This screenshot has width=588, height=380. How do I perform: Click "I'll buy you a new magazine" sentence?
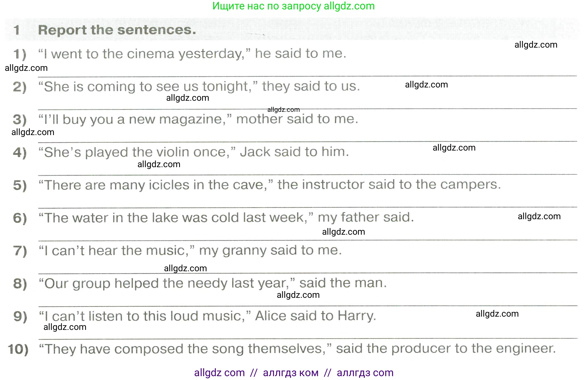(198, 119)
